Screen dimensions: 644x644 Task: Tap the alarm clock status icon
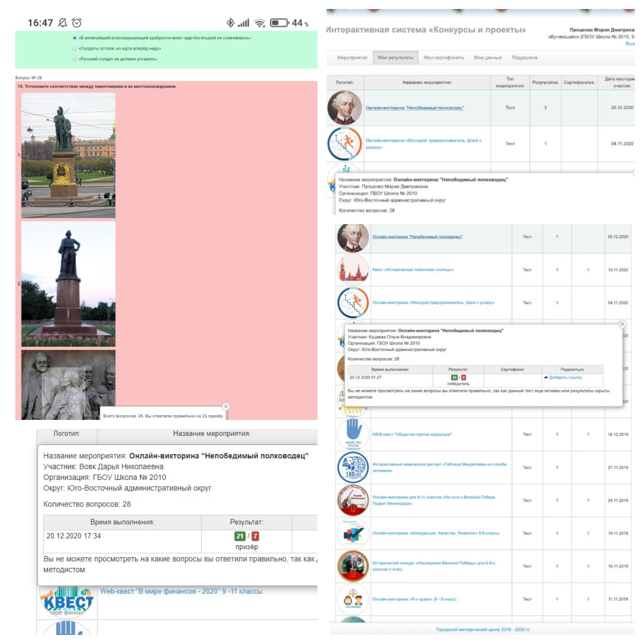(x=77, y=23)
